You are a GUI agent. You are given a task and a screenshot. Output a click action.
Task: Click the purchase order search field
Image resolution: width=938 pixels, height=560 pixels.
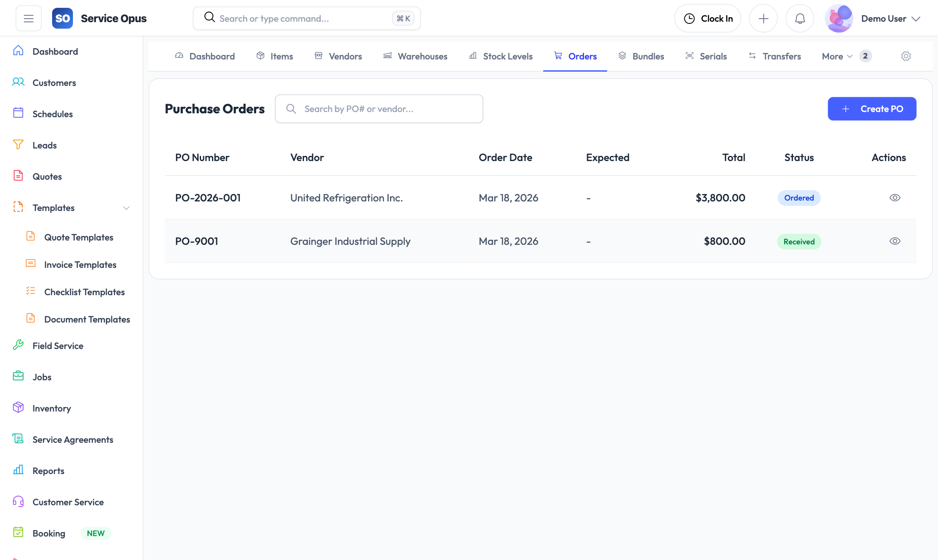click(x=379, y=109)
